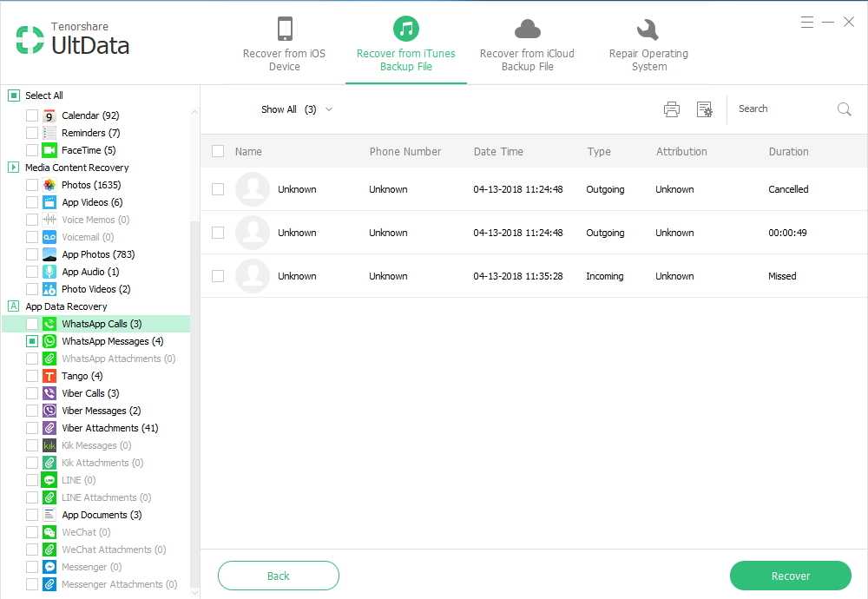This screenshot has height=599, width=868.
Task: Open the export settings icon
Action: (704, 109)
